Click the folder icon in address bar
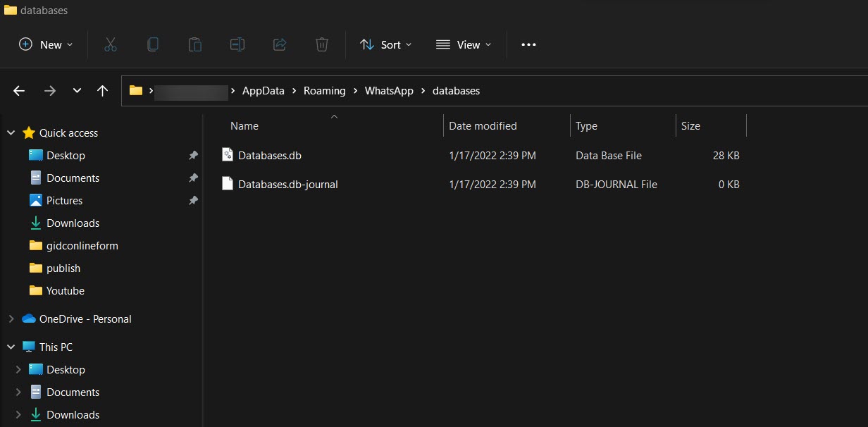Screen dimensions: 868x427 [136, 90]
